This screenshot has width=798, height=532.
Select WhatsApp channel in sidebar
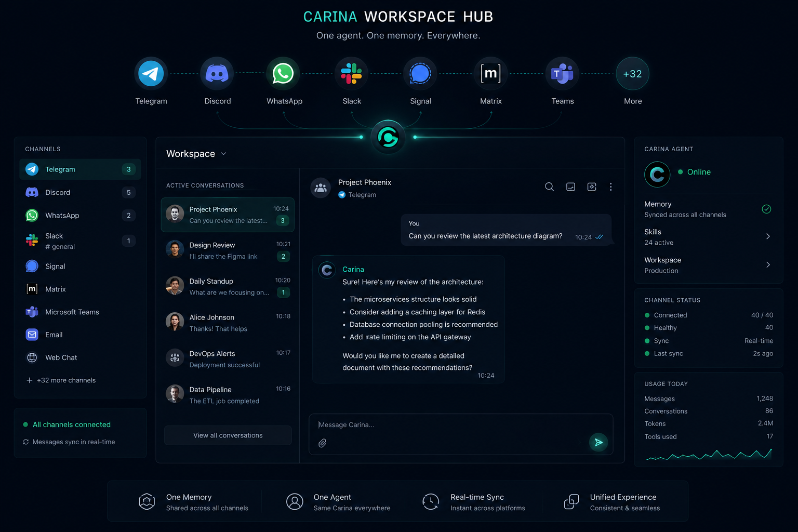pos(80,215)
